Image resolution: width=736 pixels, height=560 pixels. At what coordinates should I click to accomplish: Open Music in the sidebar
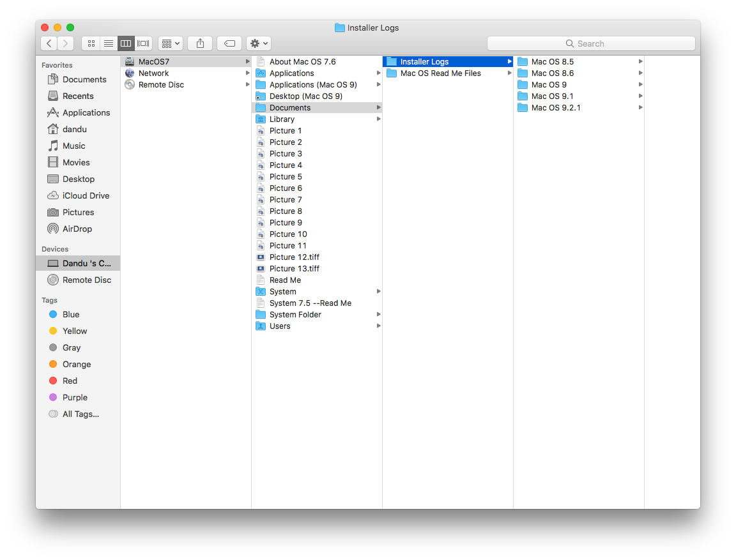click(x=78, y=146)
